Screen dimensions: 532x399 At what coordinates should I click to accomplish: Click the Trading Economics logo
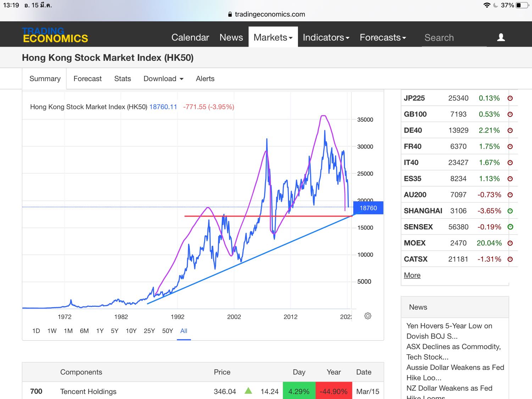click(55, 35)
